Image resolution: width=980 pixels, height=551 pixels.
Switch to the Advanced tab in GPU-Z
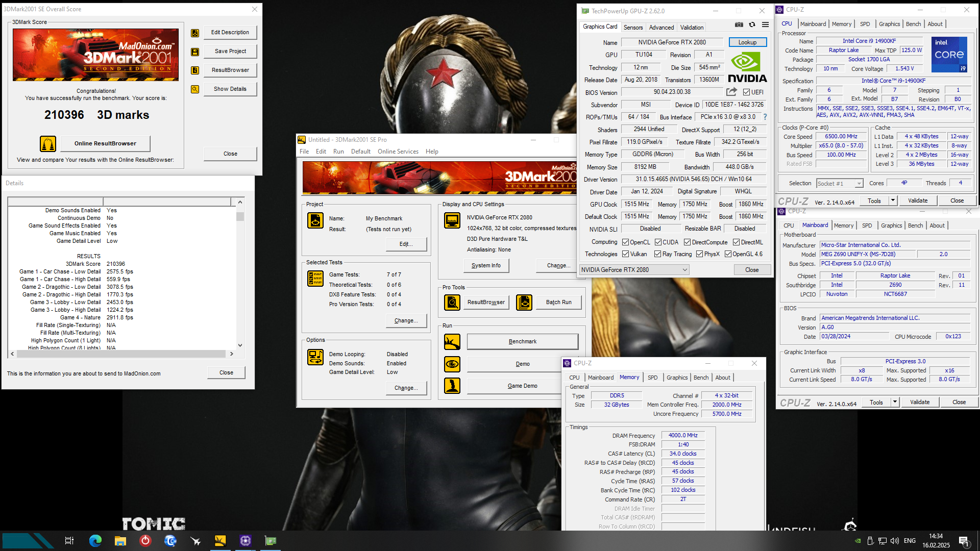[661, 28]
